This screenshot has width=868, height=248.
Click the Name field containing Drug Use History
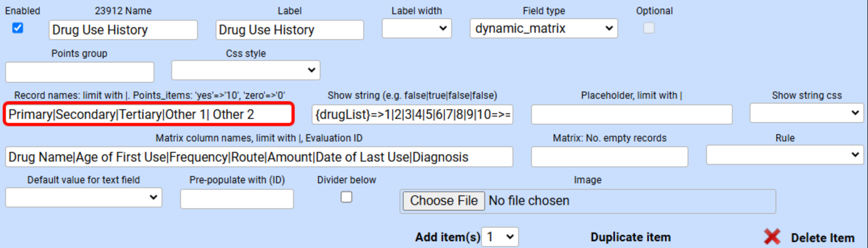pyautogui.click(x=123, y=30)
